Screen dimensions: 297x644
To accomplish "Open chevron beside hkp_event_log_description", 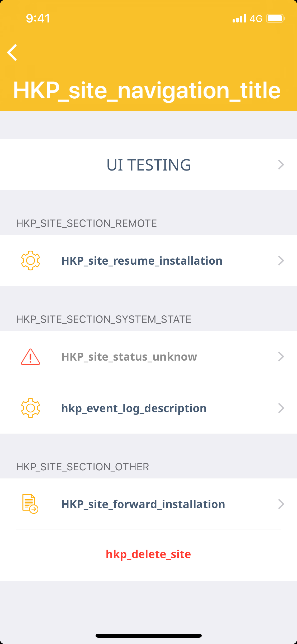I will 281,408.
